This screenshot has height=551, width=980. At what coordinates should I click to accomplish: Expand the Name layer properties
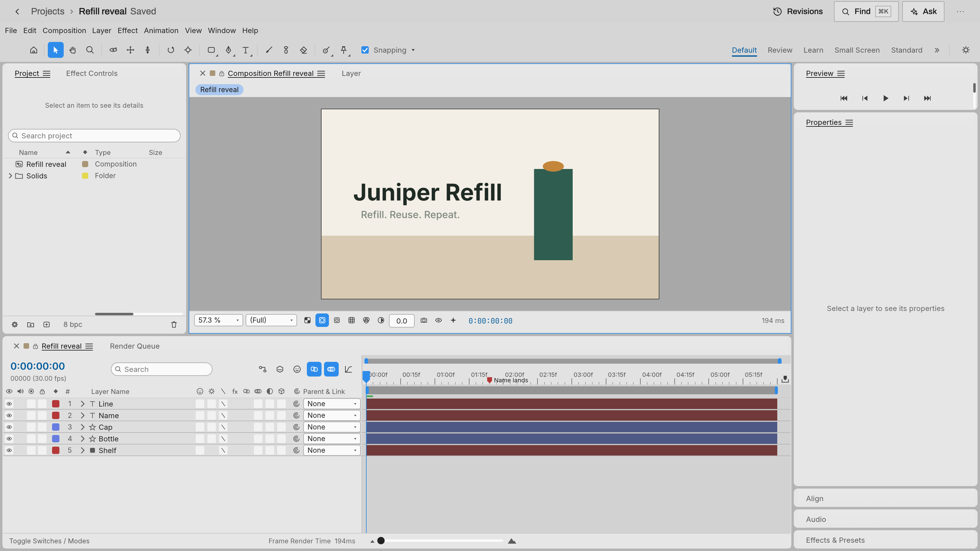83,415
